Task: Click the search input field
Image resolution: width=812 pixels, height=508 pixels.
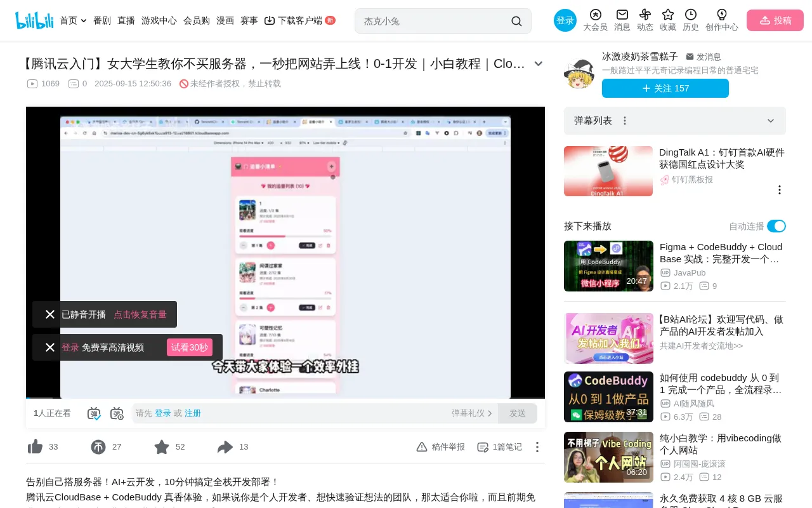Action: (x=435, y=21)
